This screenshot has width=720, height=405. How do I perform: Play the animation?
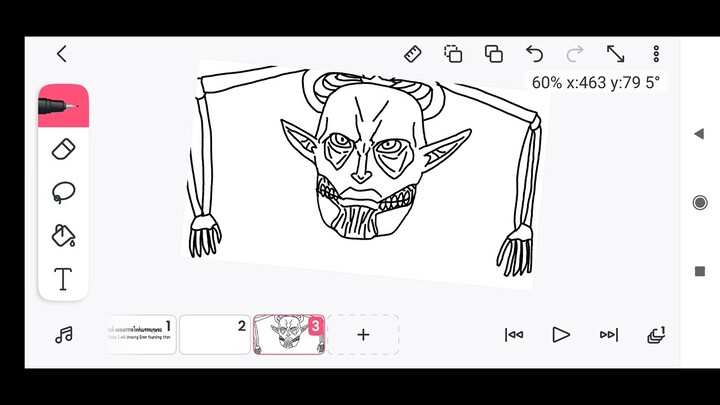point(561,335)
